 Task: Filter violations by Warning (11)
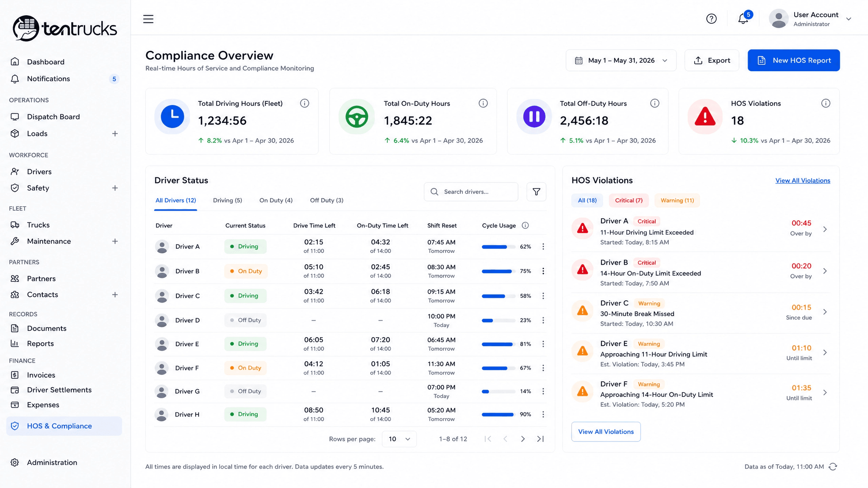tap(677, 200)
